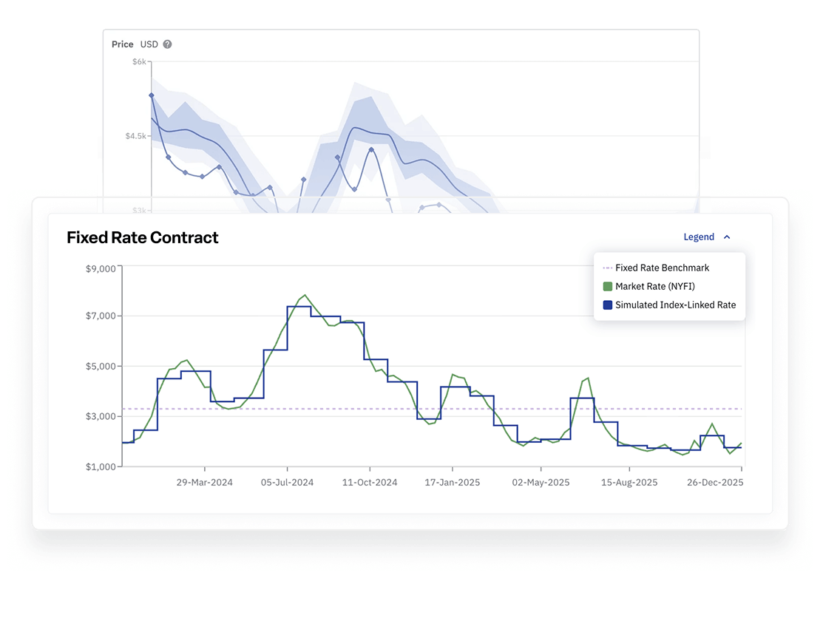Click the Price label in upper chart
The width and height of the screenshot is (840, 618).
pos(122,44)
